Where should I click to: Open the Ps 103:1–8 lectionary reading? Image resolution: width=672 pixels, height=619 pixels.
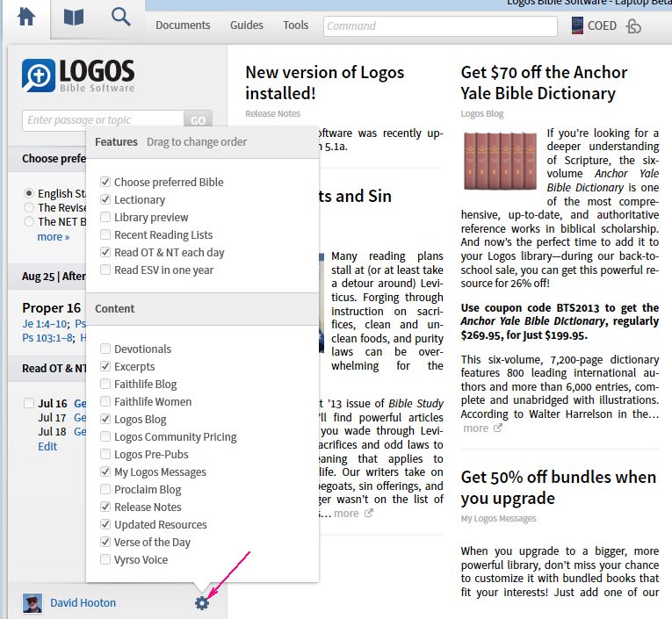coord(47,338)
